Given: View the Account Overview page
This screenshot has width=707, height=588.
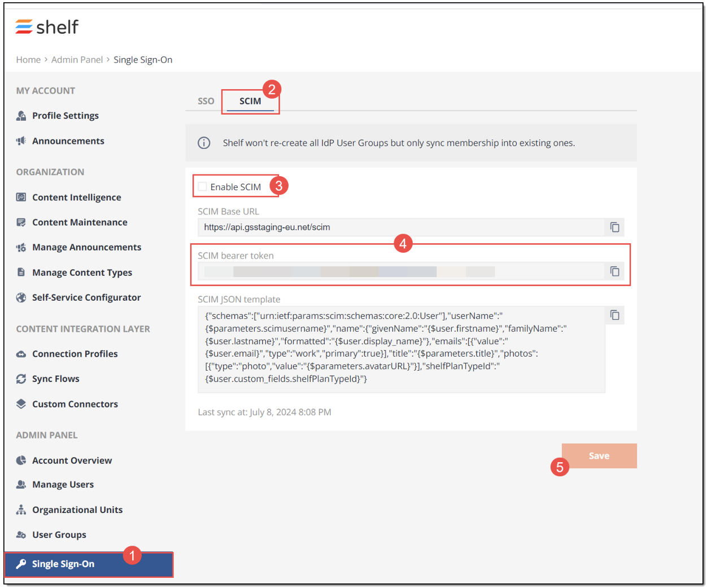Looking at the screenshot, I should 72,460.
